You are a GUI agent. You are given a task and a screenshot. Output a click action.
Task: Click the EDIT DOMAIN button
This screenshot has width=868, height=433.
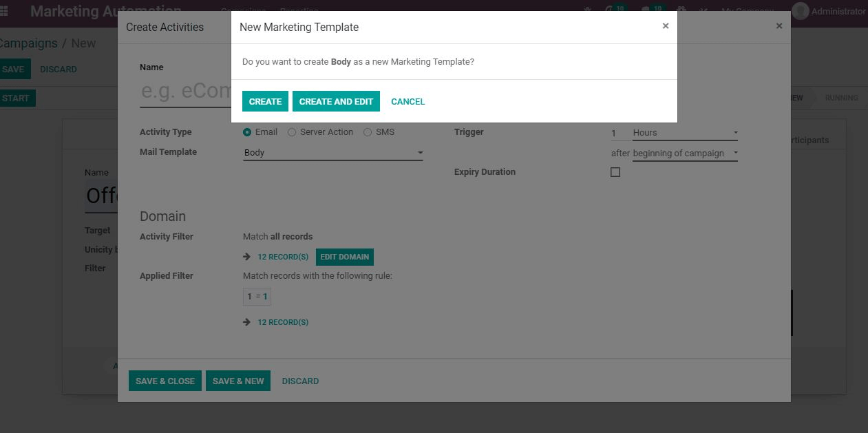point(345,257)
